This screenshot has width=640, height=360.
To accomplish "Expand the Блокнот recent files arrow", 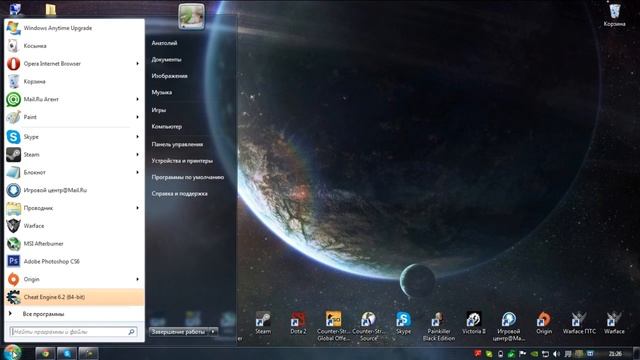I will tap(138, 172).
